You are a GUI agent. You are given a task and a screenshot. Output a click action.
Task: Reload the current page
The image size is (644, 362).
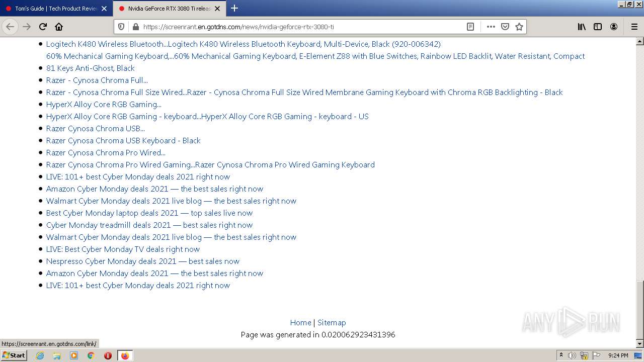coord(43,27)
